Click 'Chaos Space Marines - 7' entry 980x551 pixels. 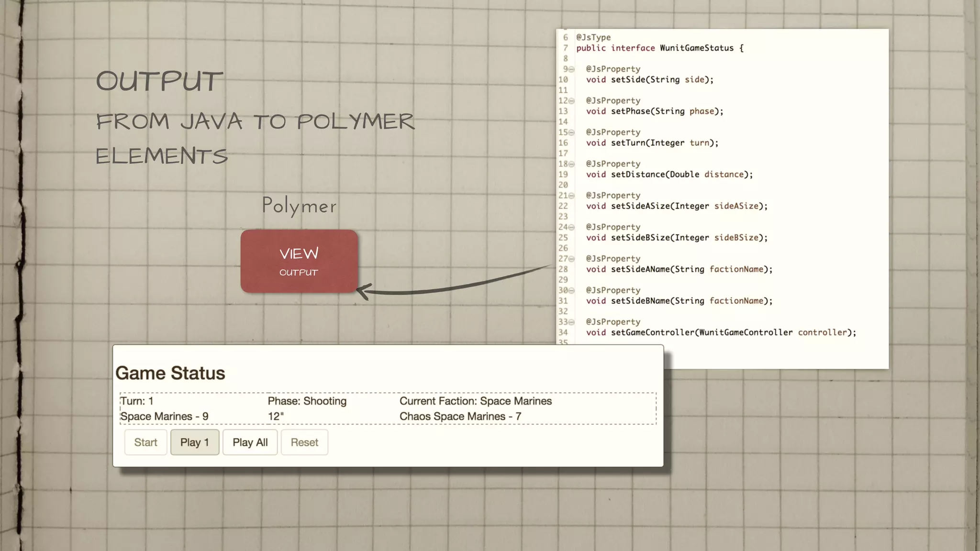tap(460, 417)
